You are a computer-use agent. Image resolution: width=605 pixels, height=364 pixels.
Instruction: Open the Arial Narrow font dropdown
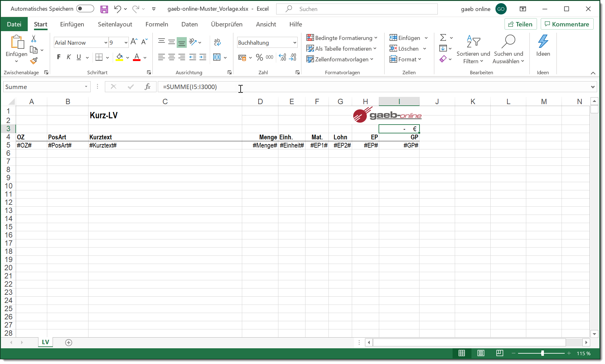[106, 43]
